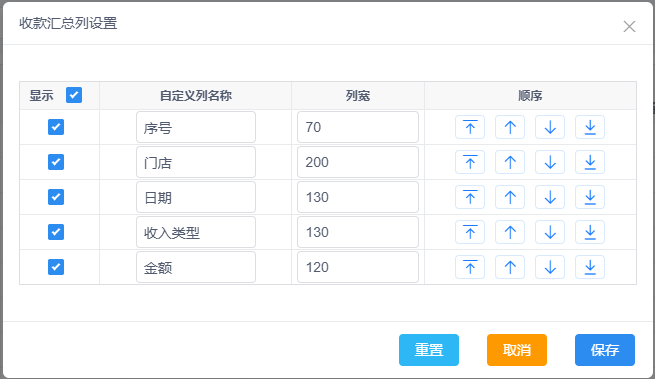Viewport: 655px width, 379px height.
Task: Click the 日期 row width field
Action: (x=358, y=197)
